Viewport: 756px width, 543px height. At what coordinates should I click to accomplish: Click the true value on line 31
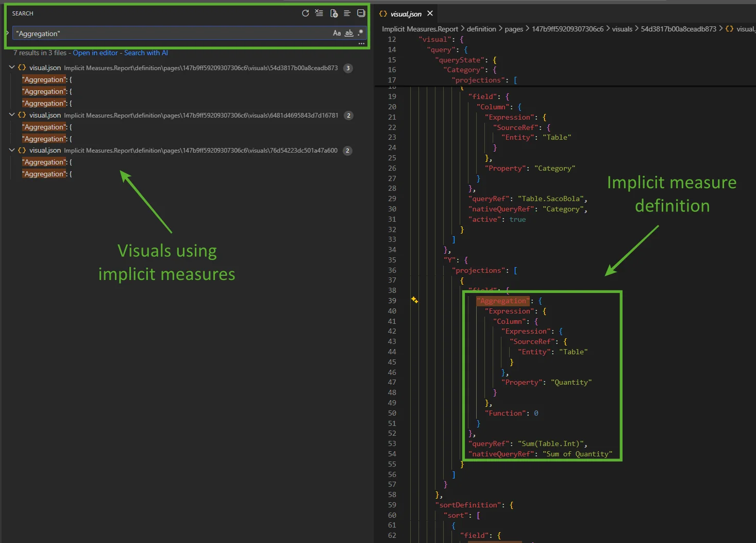pyautogui.click(x=517, y=219)
